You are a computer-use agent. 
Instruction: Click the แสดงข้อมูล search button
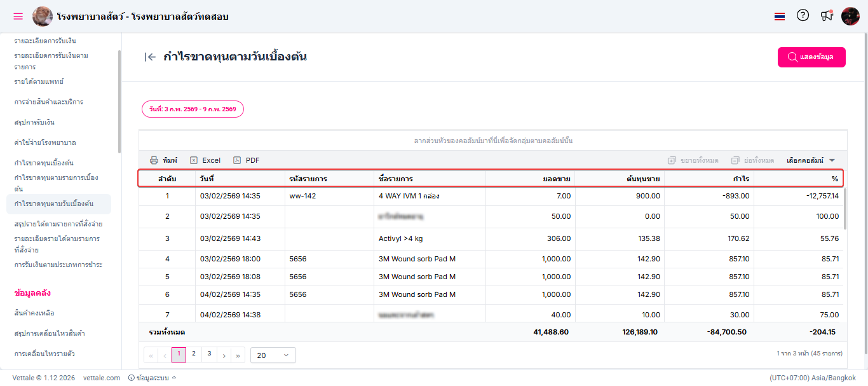coord(811,57)
